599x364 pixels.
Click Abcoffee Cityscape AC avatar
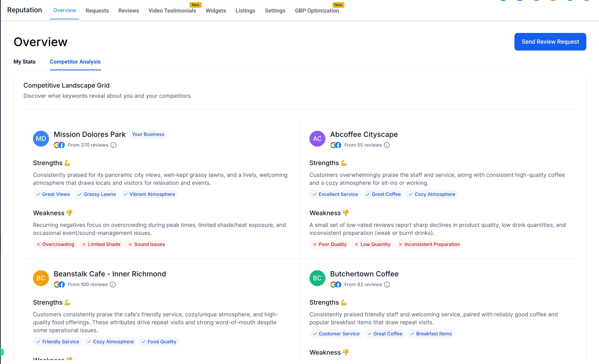317,139
